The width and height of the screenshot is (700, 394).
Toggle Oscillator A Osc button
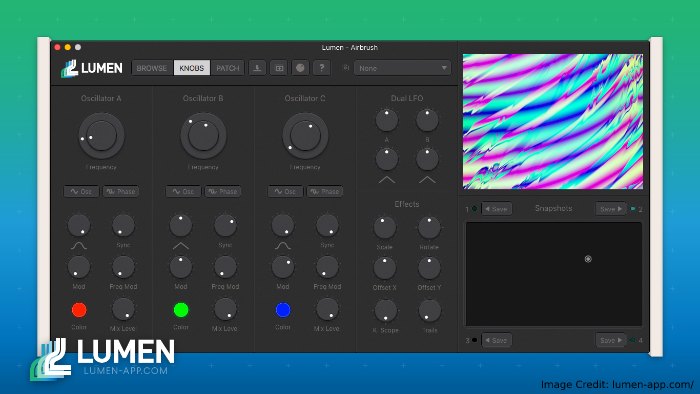(81, 191)
